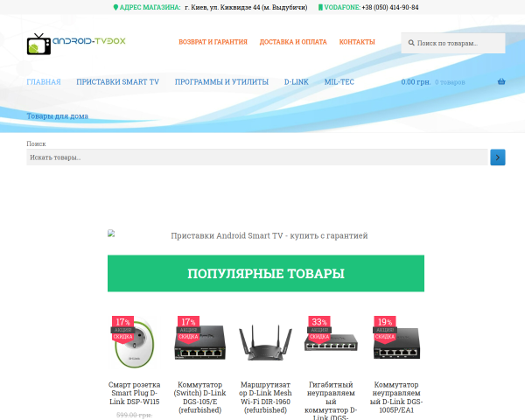The width and height of the screenshot is (525, 420).
Task: Click the 33% discount badge
Action: [x=319, y=329]
